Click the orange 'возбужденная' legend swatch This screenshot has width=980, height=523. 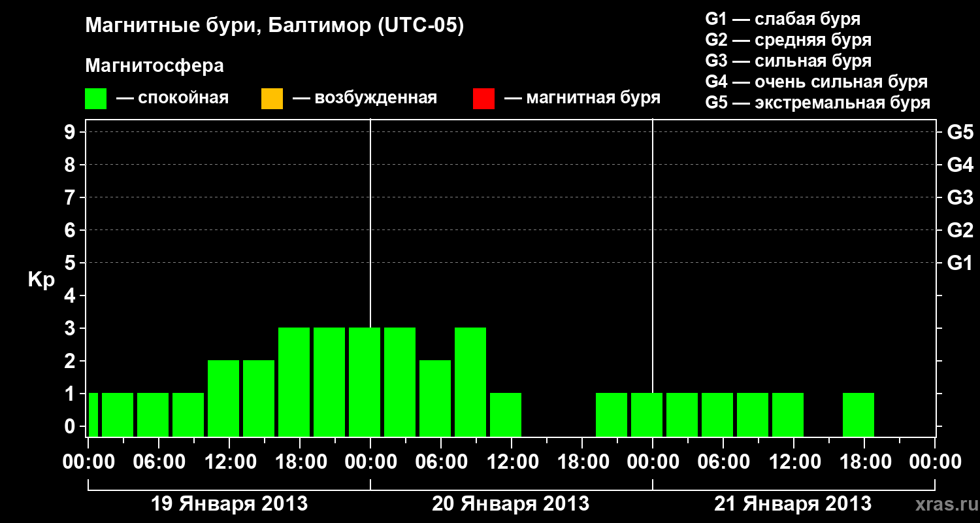tap(272, 99)
